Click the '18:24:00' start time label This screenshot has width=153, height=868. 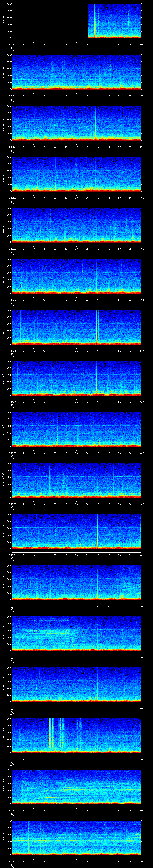coord(12,810)
